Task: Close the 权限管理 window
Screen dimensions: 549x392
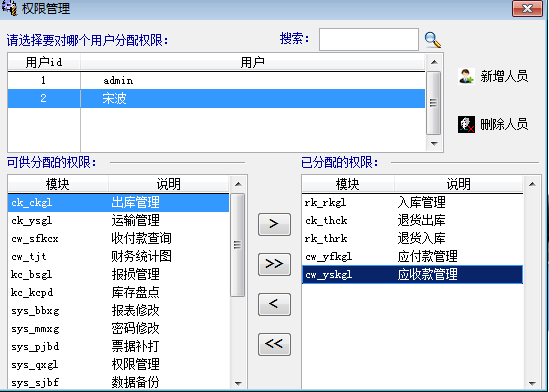Action: click(527, 8)
